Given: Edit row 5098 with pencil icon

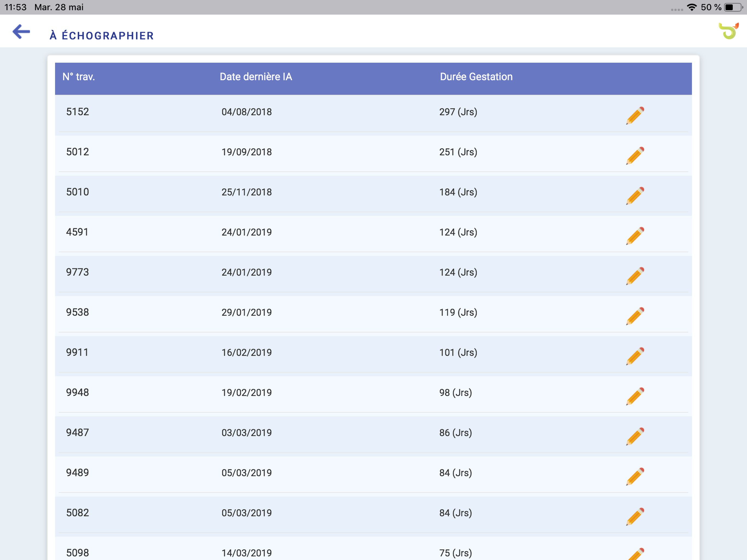Looking at the screenshot, I should tap(635, 554).
